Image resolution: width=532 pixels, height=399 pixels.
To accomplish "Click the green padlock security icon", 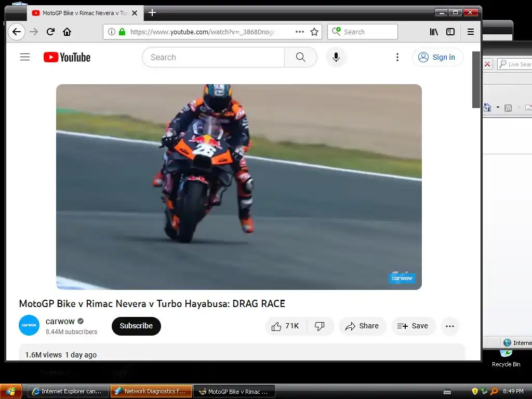I will click(x=122, y=32).
